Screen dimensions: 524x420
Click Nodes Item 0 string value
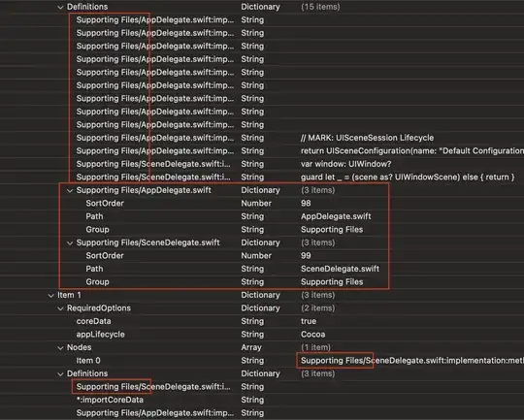pos(412,361)
